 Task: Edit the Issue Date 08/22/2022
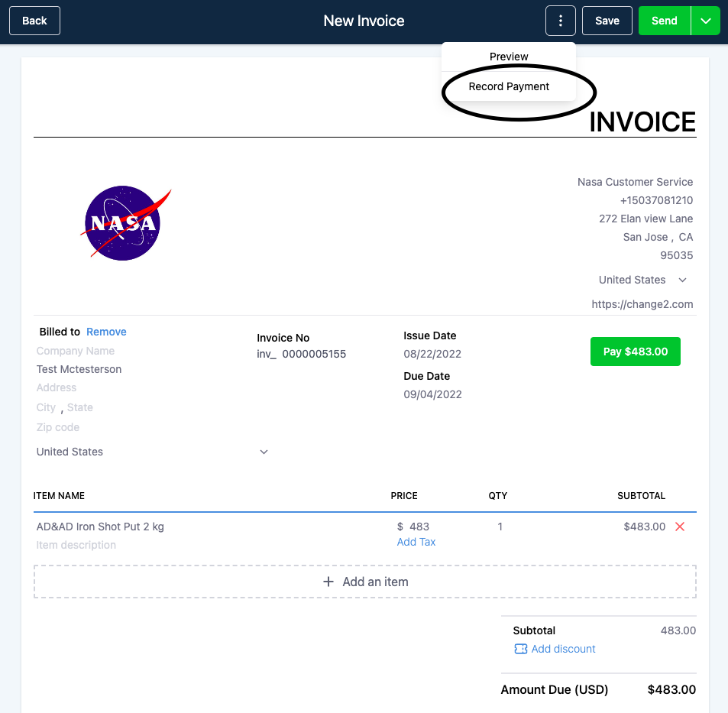point(432,354)
